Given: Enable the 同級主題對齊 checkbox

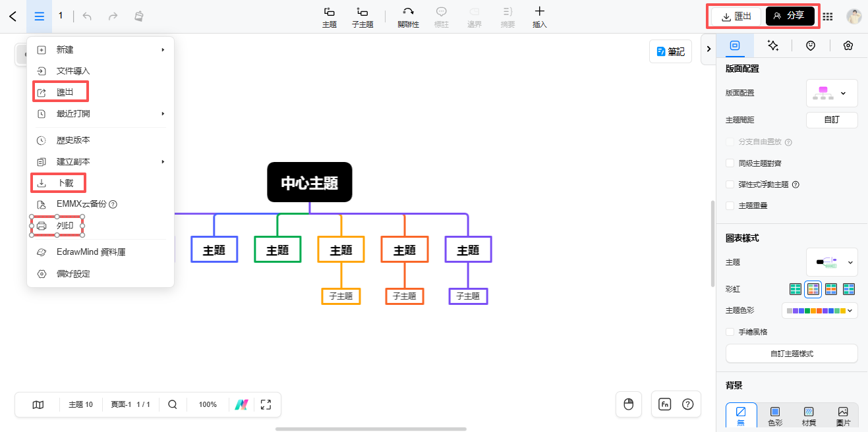Looking at the screenshot, I should (x=730, y=163).
